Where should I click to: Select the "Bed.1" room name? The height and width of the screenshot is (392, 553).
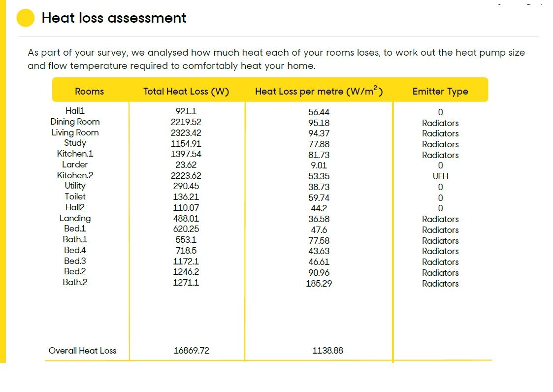(75, 229)
